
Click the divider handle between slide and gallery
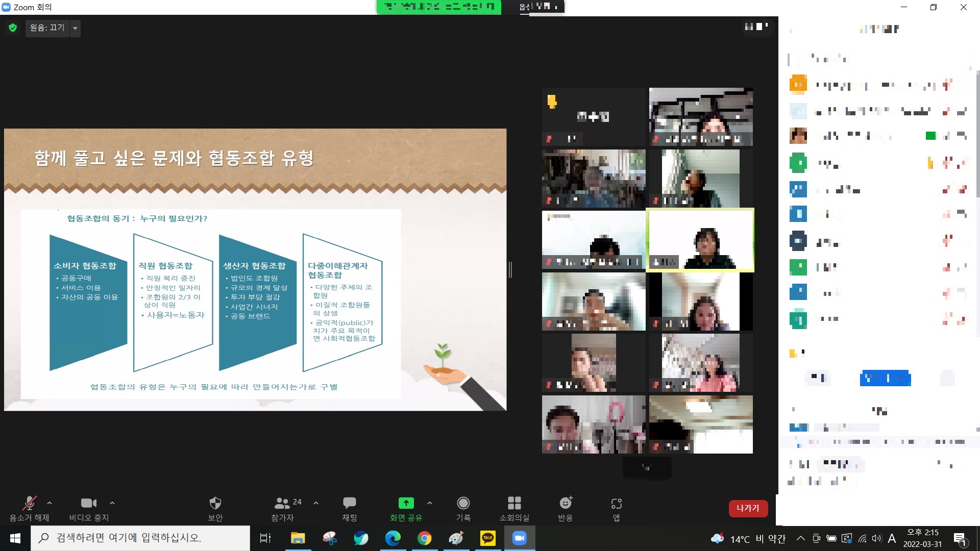(510, 269)
